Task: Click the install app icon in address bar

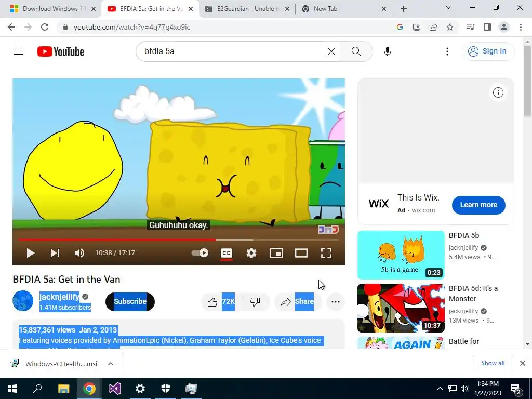Action: coord(417,27)
